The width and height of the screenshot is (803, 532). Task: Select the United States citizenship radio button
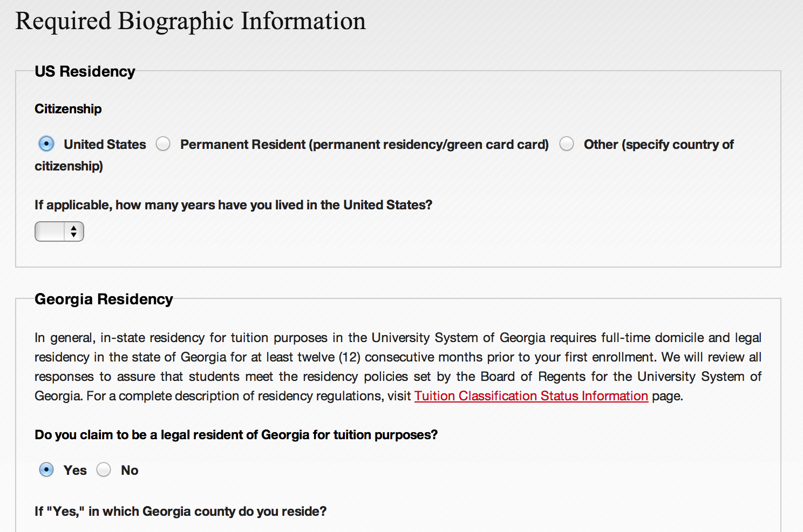pyautogui.click(x=46, y=144)
